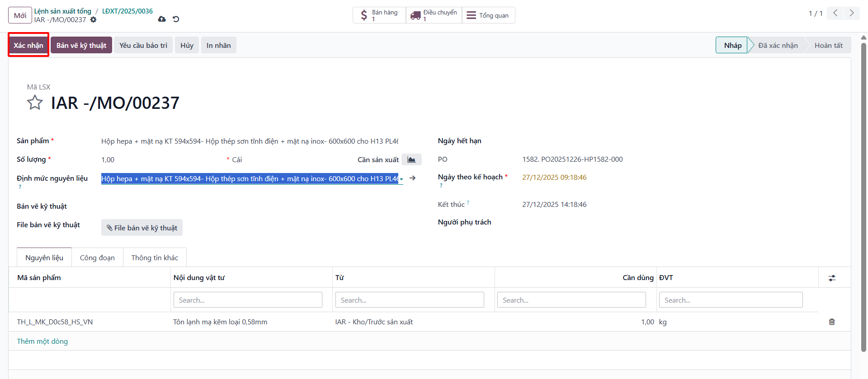The image size is (868, 379).
Task: Show the help tooltip next to Kết thúc
Action: point(468,203)
